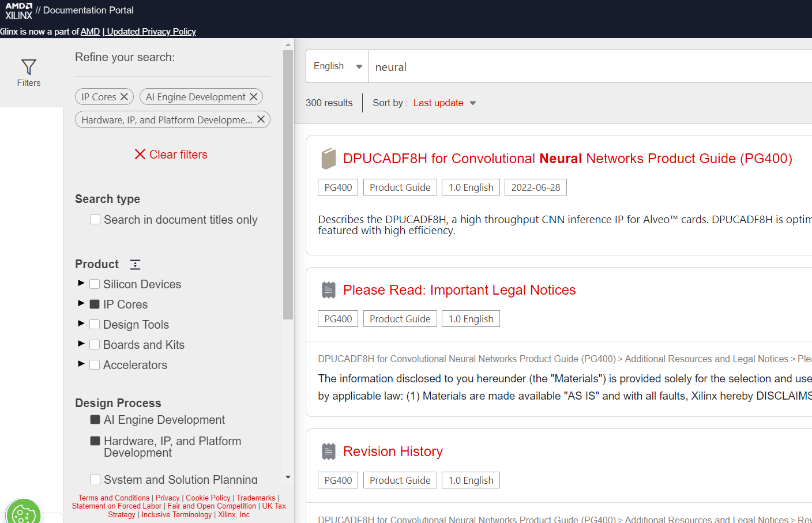The height and width of the screenshot is (523, 812).
Task: Open the Revision History result
Action: click(393, 451)
